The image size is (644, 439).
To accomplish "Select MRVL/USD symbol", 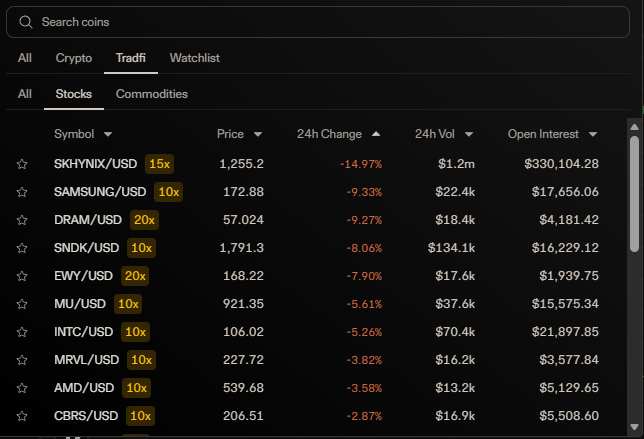I will point(86,360).
